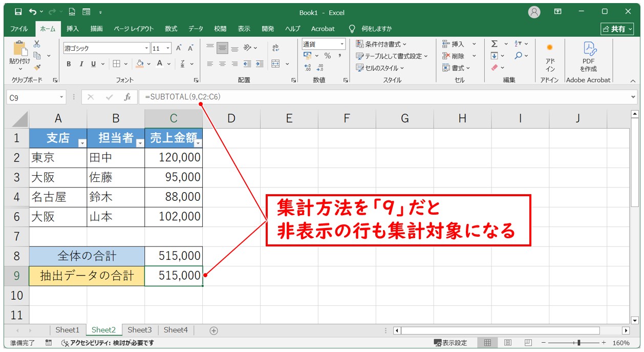Click the cut scissors icon
The height and width of the screenshot is (352, 644).
(37, 44)
